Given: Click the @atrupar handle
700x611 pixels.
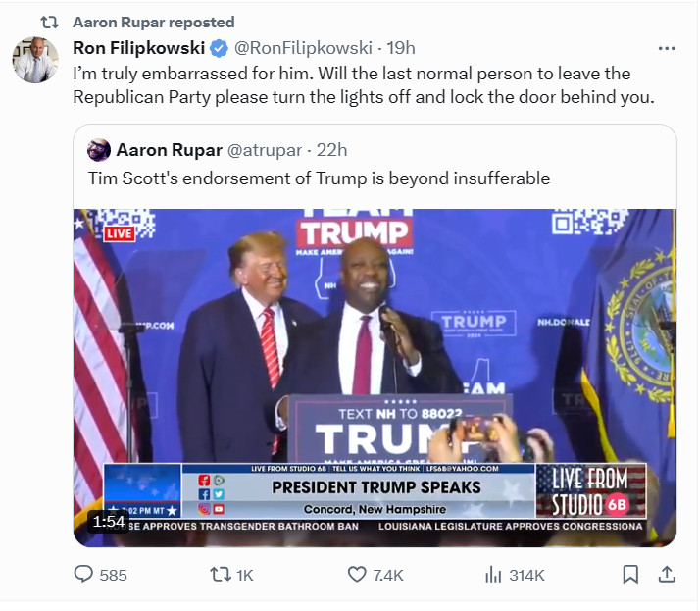Looking at the screenshot, I should click(x=265, y=150).
